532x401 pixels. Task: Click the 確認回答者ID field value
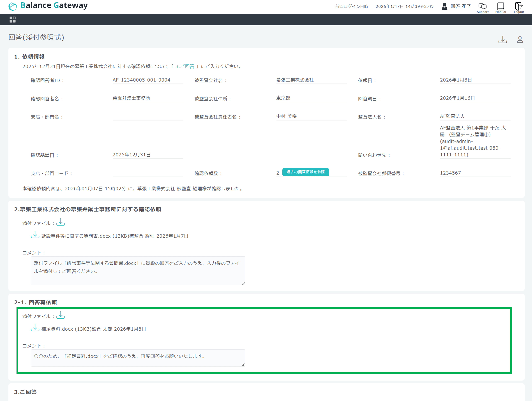point(141,80)
